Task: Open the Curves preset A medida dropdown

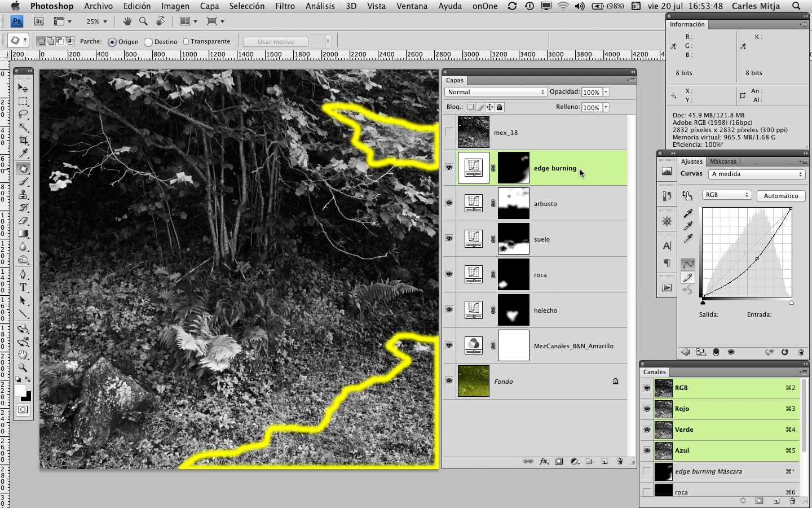Action: (756, 174)
